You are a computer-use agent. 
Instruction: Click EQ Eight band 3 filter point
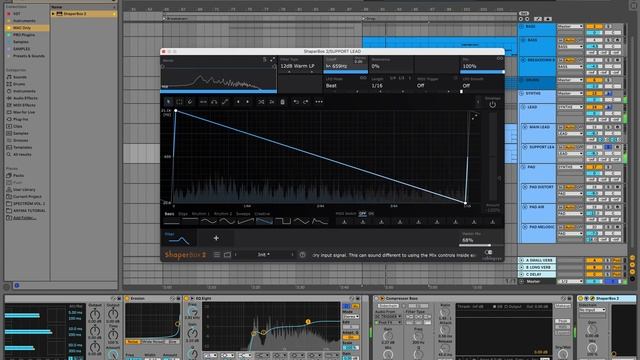[308, 322]
